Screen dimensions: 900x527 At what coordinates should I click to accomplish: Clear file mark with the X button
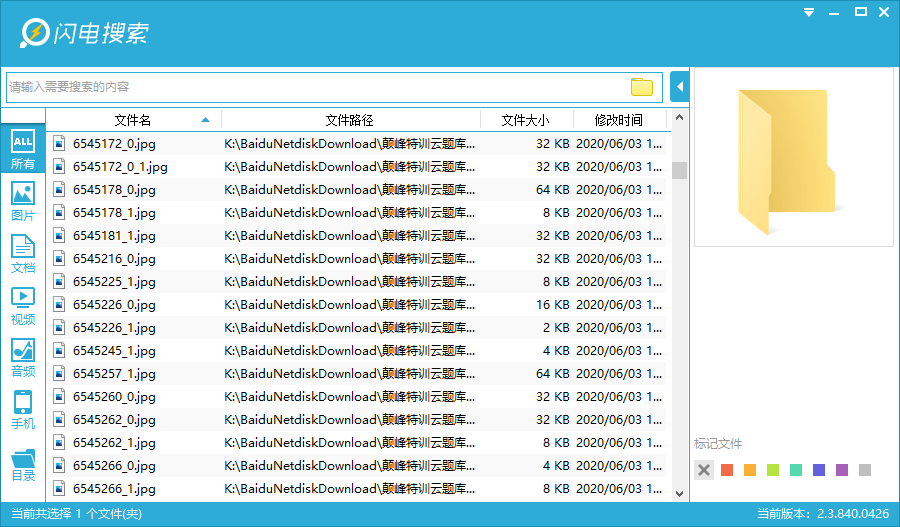tap(704, 470)
